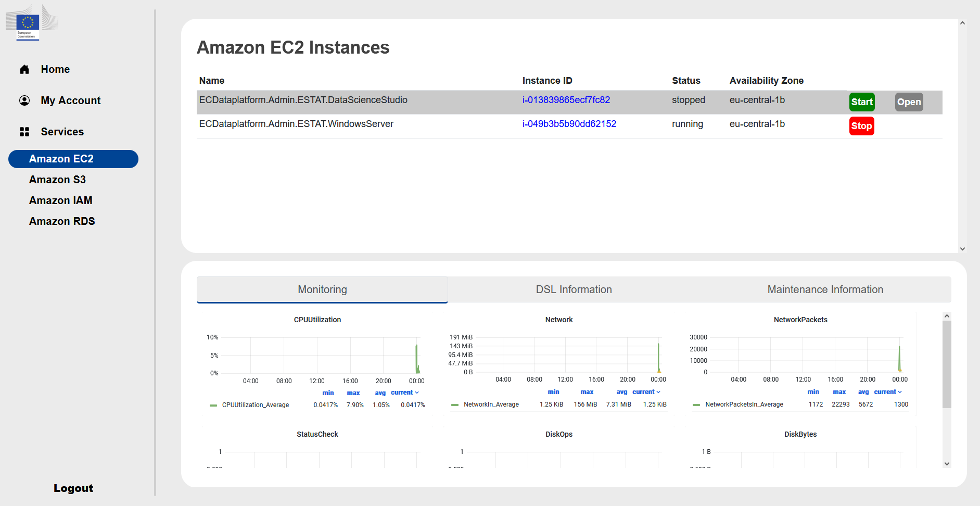The height and width of the screenshot is (506, 980).
Task: Click the DiskOps chart title
Action: coord(559,434)
